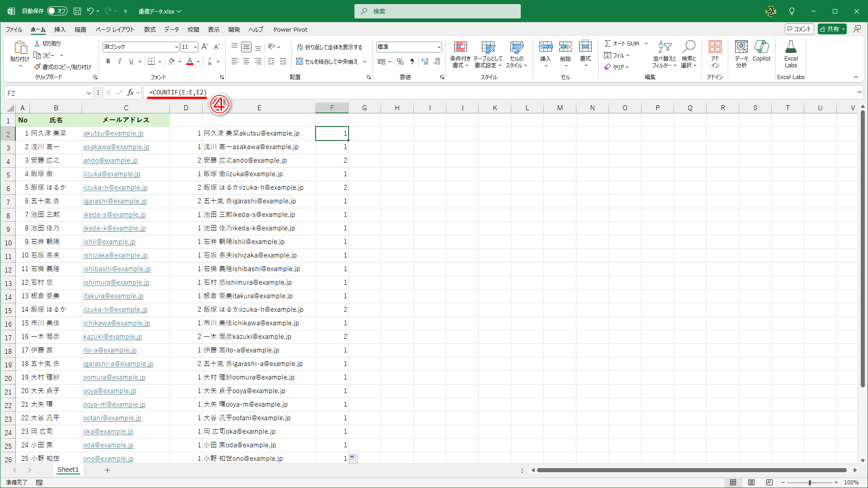The width and height of the screenshot is (868, 488).
Task: Open the font name dropdown
Action: pos(176,47)
